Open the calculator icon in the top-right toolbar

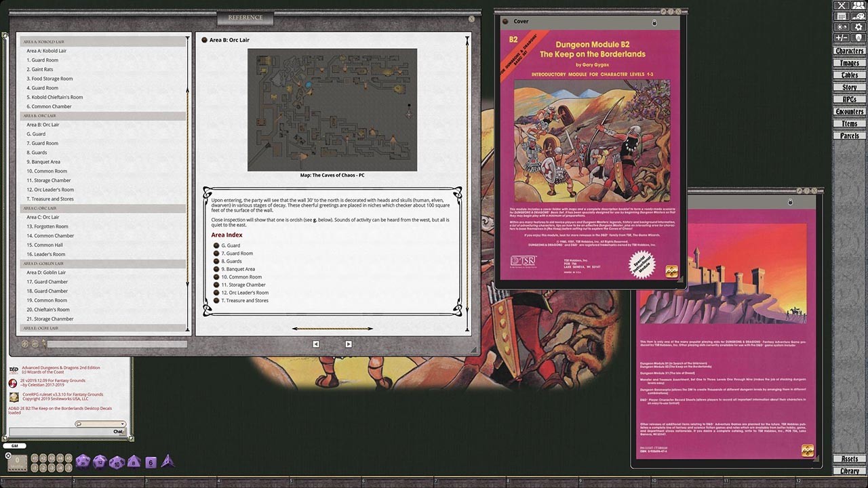point(842,16)
